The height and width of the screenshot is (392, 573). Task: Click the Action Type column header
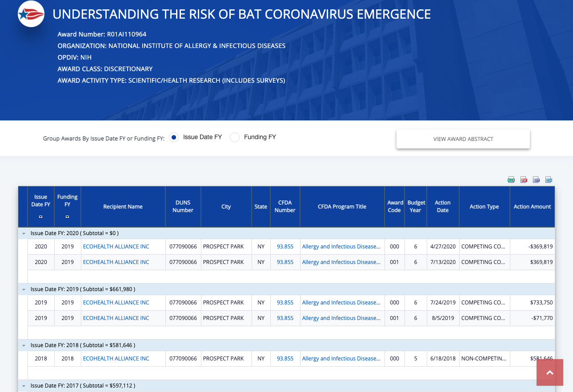click(x=484, y=207)
